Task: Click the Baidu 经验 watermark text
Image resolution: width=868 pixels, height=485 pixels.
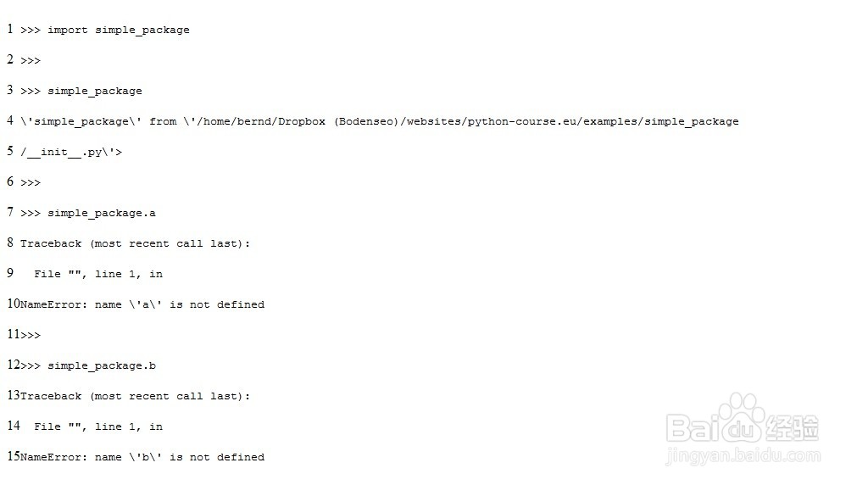Action: point(793,427)
